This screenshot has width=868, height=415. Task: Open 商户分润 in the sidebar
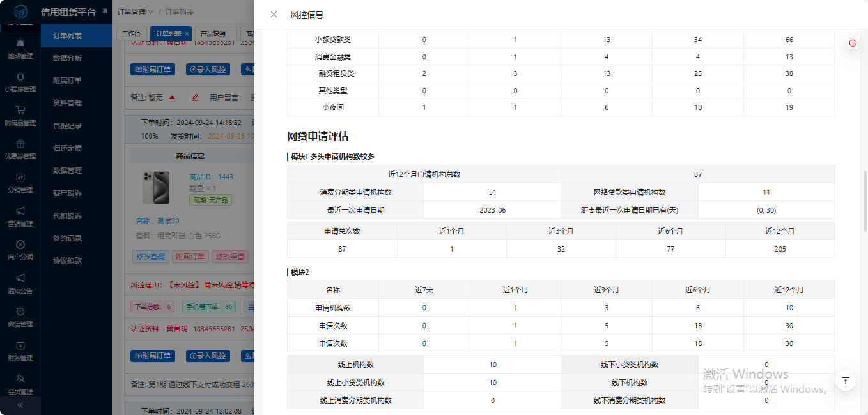point(20,250)
